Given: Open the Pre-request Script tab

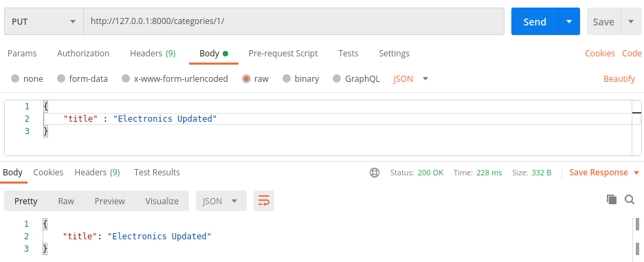Looking at the screenshot, I should coord(283,54).
